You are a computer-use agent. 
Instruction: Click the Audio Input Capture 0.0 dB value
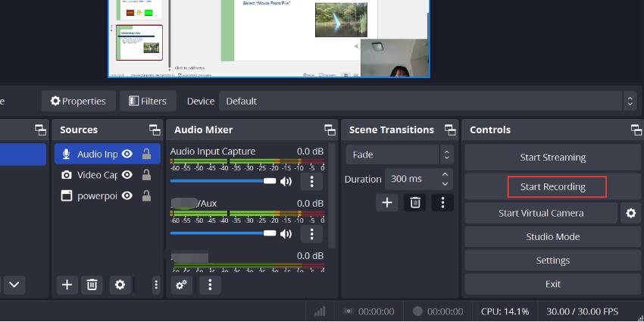310,151
